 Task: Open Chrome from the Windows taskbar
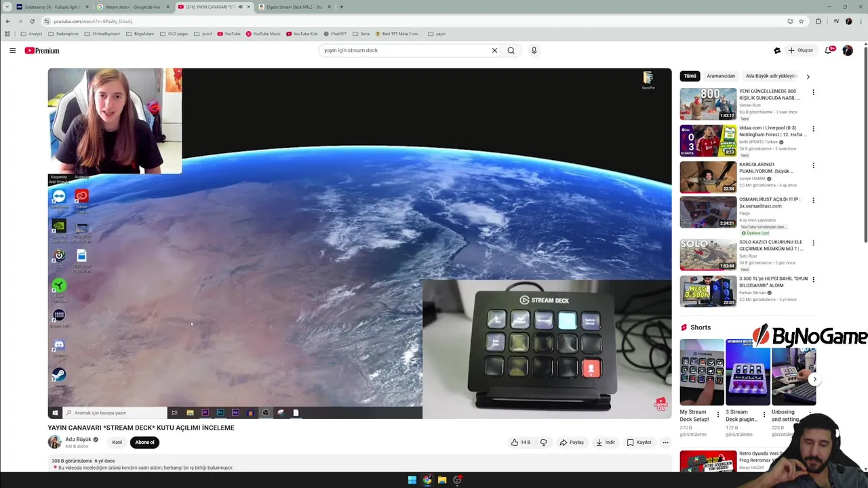pos(427,480)
